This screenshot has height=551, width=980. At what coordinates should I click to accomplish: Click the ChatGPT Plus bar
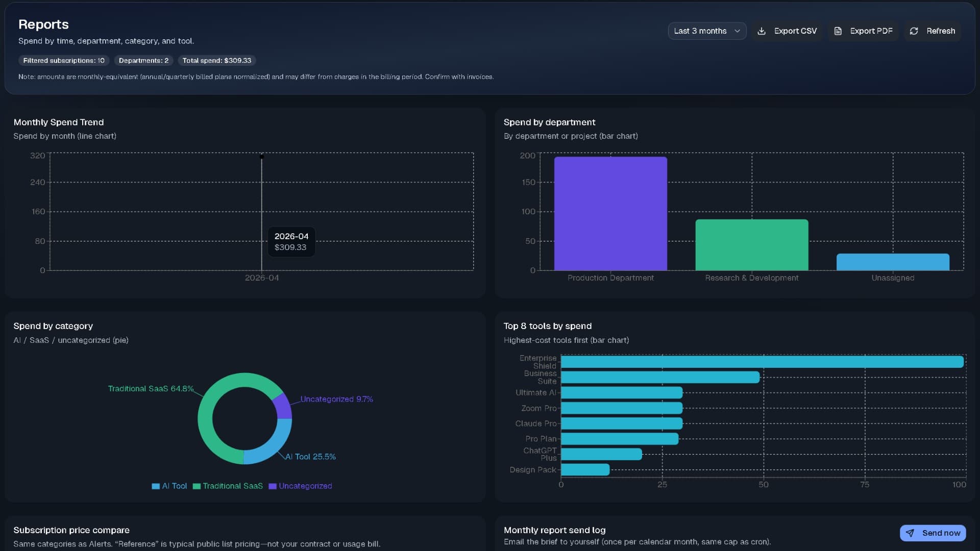point(600,454)
